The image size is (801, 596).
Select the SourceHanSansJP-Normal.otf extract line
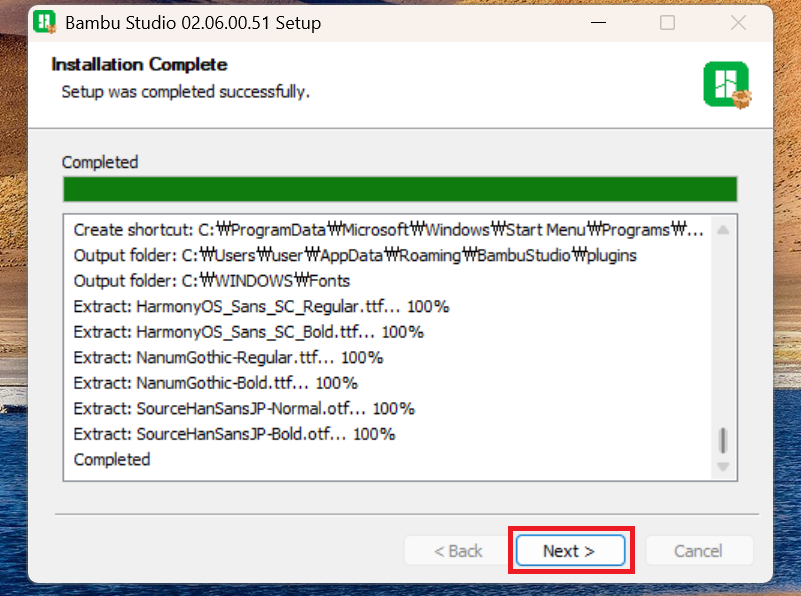click(x=244, y=408)
